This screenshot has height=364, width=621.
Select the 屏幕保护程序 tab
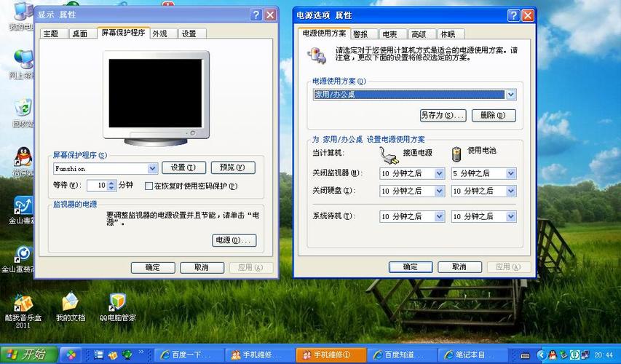[123, 33]
